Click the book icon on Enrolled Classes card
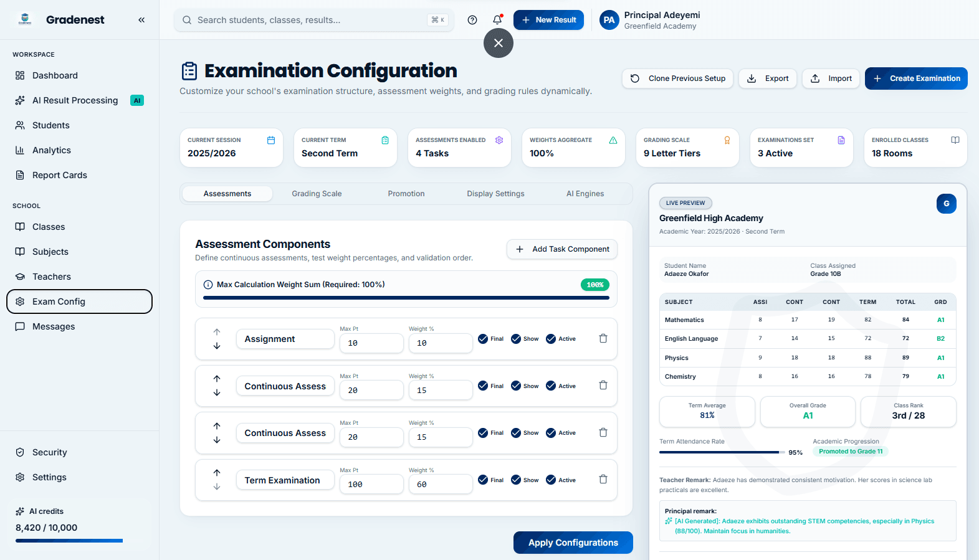This screenshot has width=979, height=560. (955, 140)
